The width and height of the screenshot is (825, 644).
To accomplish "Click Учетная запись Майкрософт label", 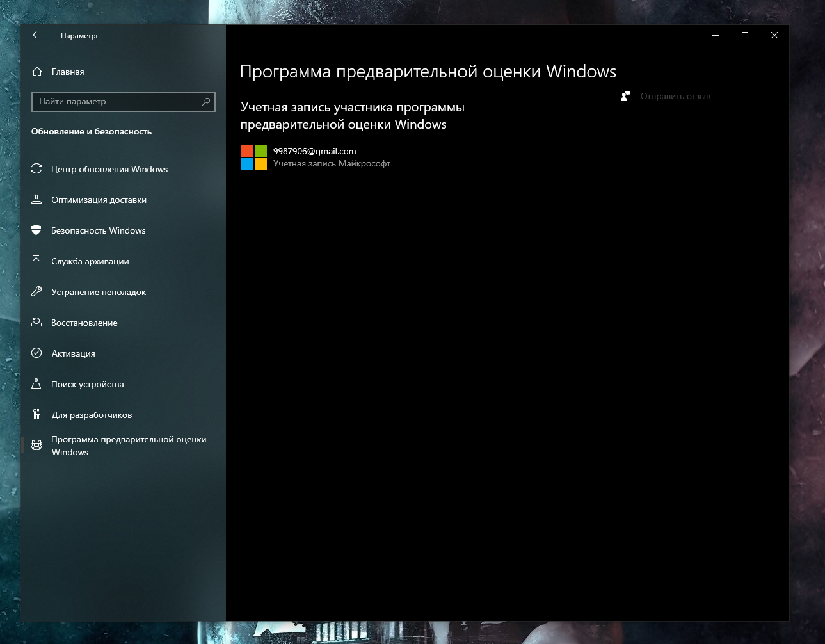I will [x=332, y=163].
